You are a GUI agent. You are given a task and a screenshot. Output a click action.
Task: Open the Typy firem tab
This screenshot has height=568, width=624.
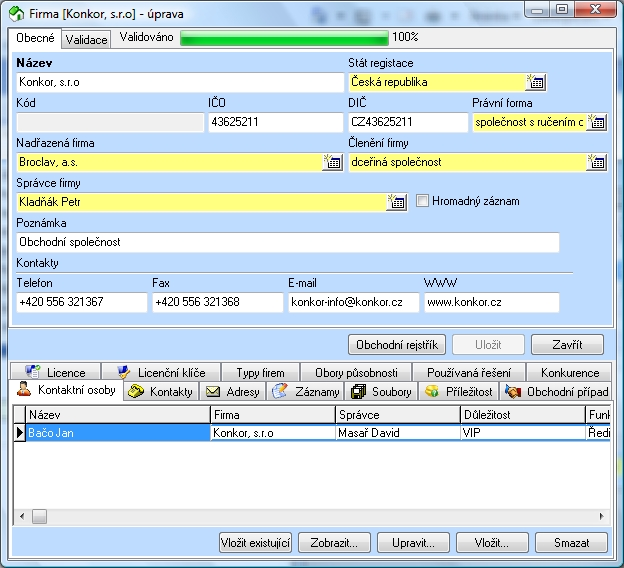pos(260,373)
